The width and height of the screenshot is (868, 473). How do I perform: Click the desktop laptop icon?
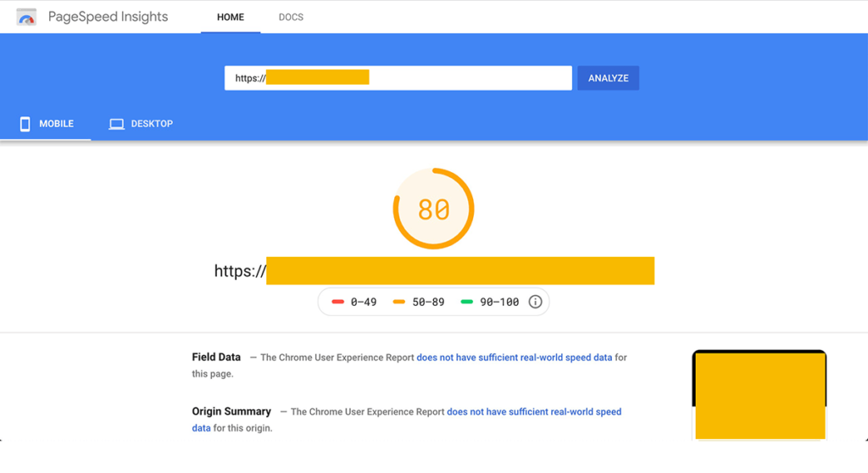[x=116, y=124]
